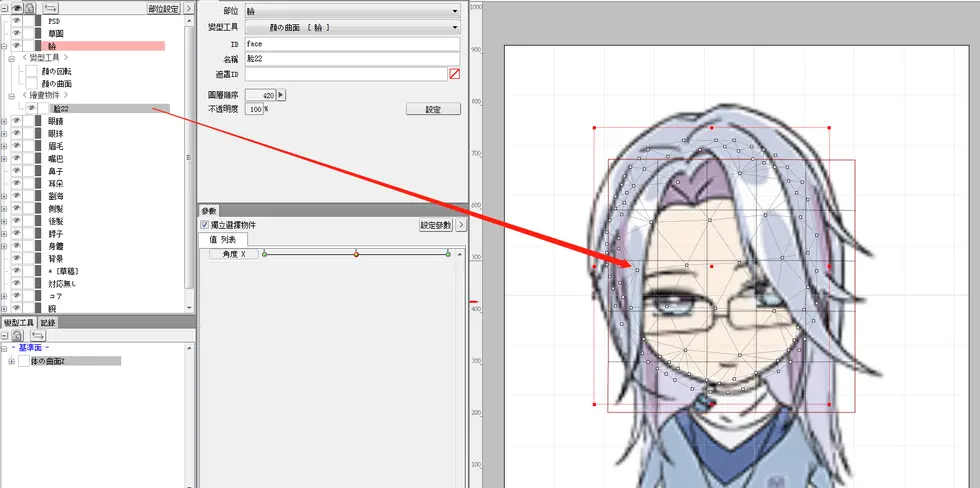
Task: Collapse the <變型工具> group under 臉
Action: tap(11, 59)
